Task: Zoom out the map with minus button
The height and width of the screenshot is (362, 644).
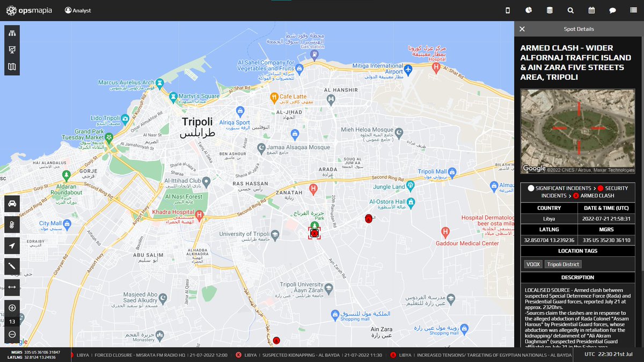Action: pyautogui.click(x=12, y=334)
